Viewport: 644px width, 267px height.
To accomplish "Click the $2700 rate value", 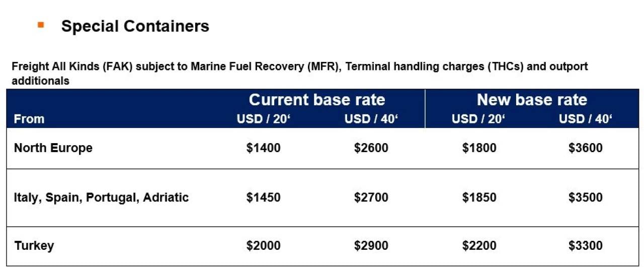I will (371, 197).
